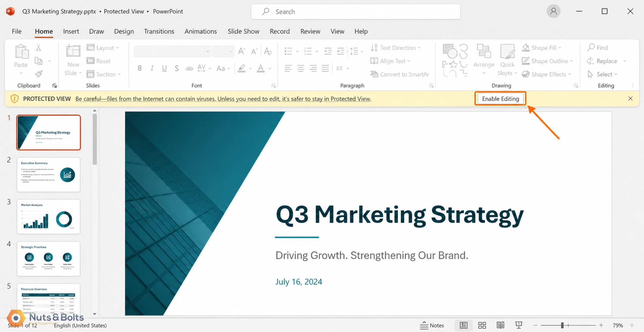Click the Increase List Level icon

click(x=341, y=51)
